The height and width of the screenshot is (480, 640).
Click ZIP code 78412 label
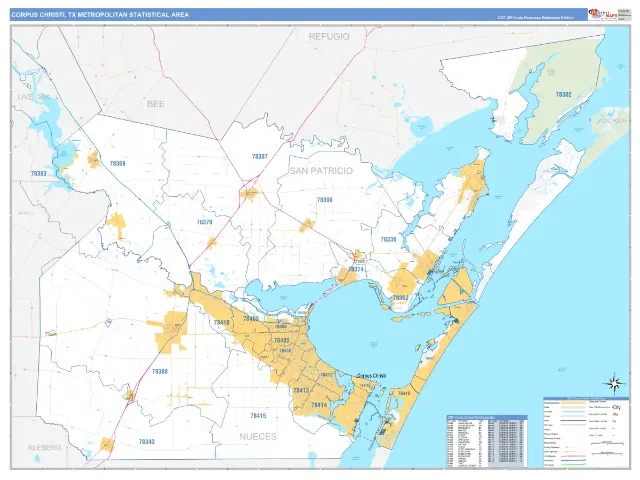pos(326,374)
